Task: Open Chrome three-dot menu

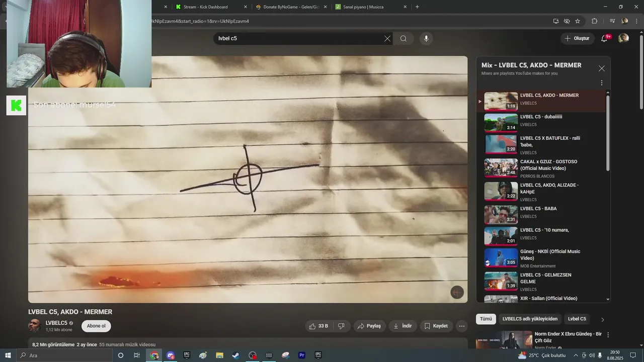Action: pyautogui.click(x=636, y=21)
